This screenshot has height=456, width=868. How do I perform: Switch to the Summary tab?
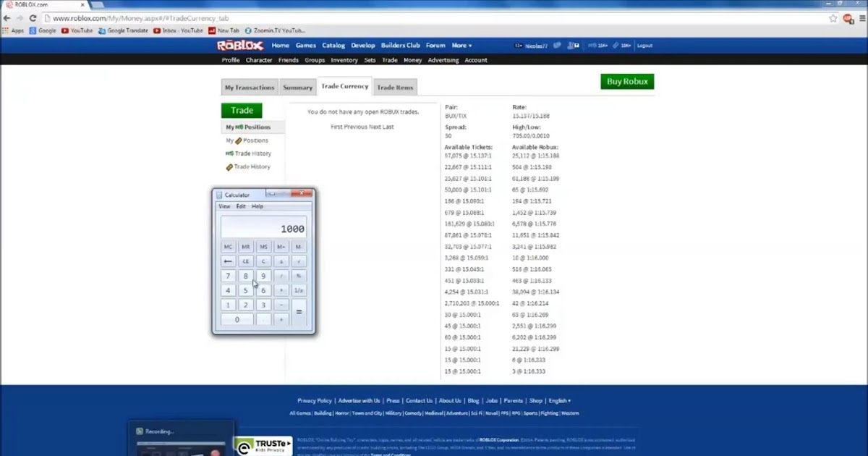(297, 88)
